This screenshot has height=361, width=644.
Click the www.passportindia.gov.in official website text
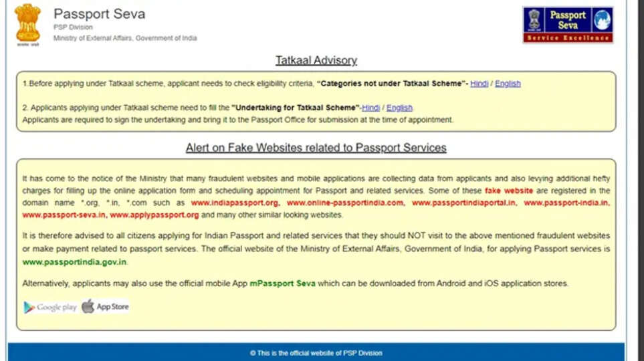pyautogui.click(x=74, y=262)
